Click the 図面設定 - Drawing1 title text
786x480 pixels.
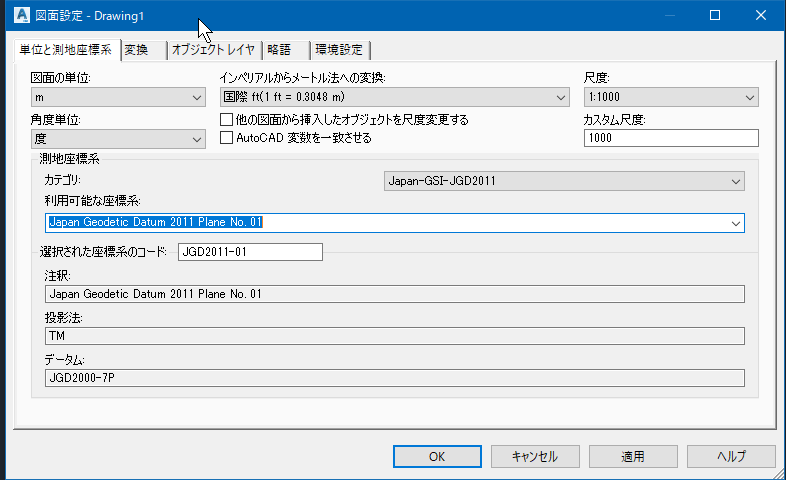pos(89,16)
